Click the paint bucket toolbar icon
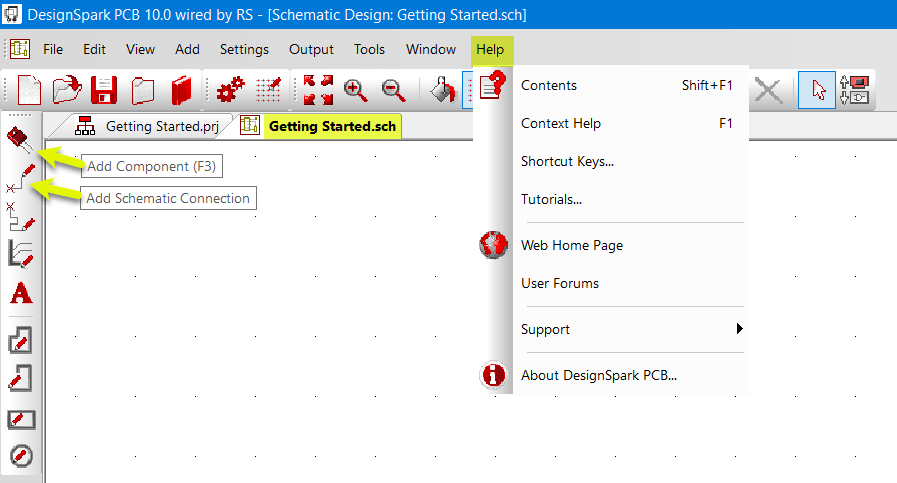The height and width of the screenshot is (483, 897). (443, 90)
